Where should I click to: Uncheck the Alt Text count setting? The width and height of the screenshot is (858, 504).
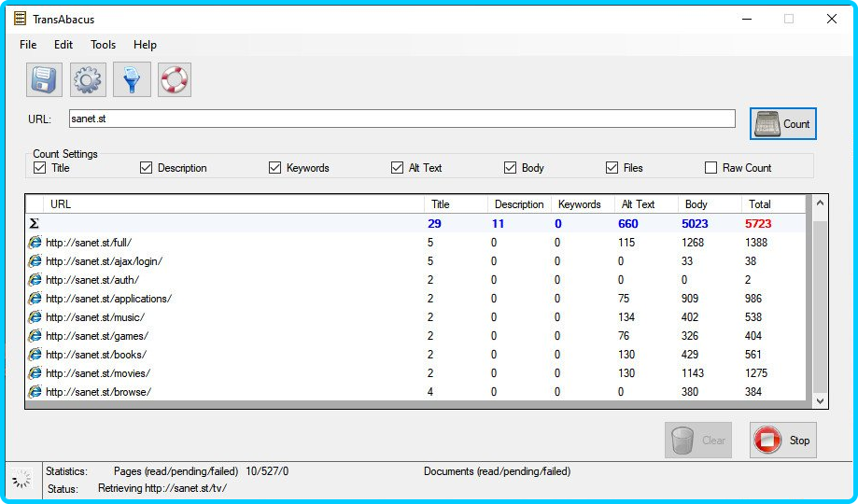click(x=398, y=167)
